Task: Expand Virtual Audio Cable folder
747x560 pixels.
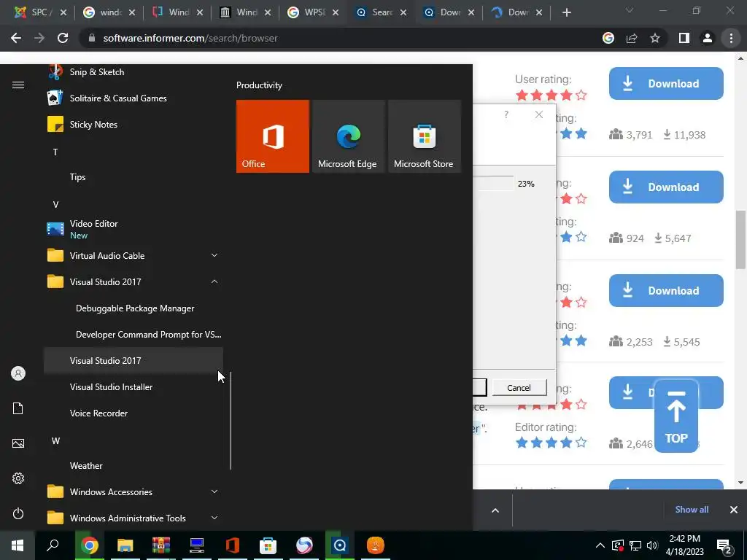Action: [x=133, y=256]
